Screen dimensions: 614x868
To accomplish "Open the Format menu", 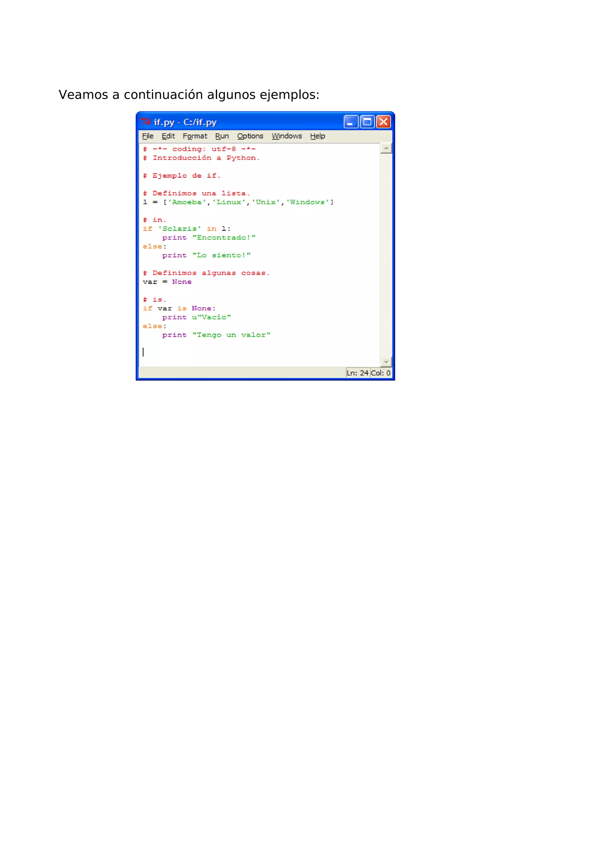I will (195, 136).
